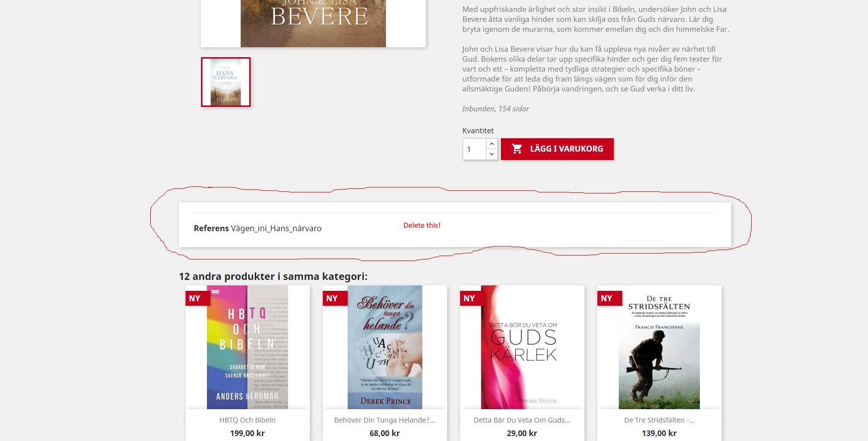This screenshot has width=868, height=441.
Task: Click the Referens label
Action: [x=211, y=228]
